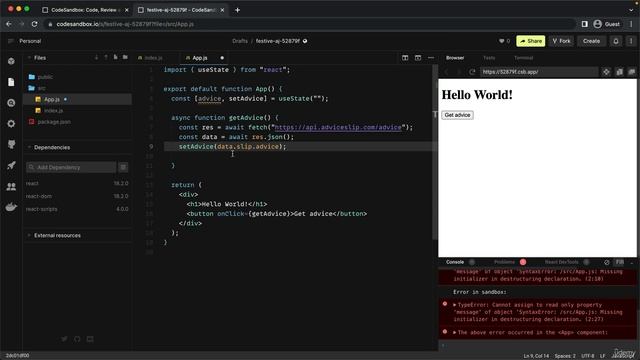This screenshot has height=360, width=640.
Task: Collapse the src folder
Action: [41, 88]
